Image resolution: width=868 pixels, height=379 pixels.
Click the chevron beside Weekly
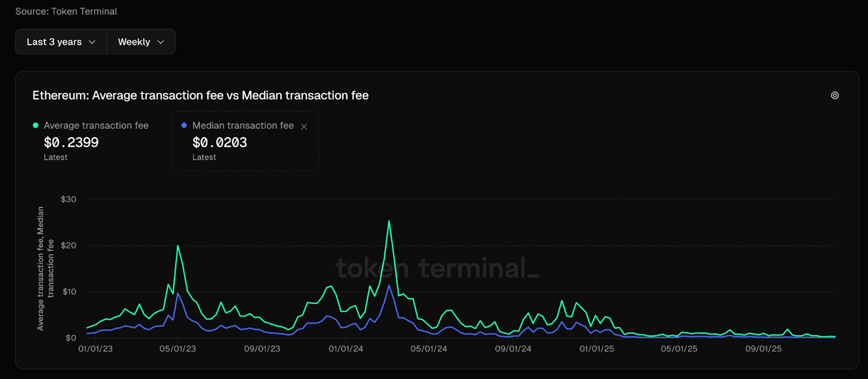pos(161,42)
